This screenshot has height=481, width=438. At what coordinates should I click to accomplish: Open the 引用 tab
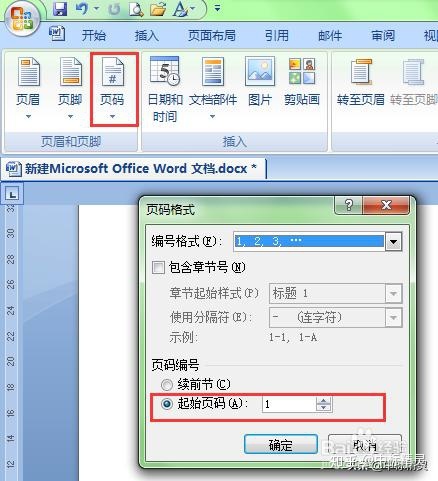(277, 35)
